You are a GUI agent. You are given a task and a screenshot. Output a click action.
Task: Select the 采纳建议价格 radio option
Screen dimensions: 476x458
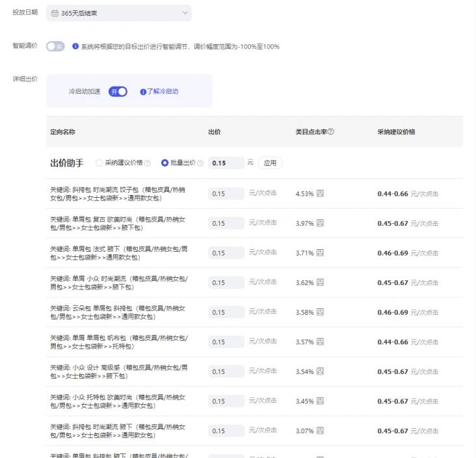tap(99, 163)
